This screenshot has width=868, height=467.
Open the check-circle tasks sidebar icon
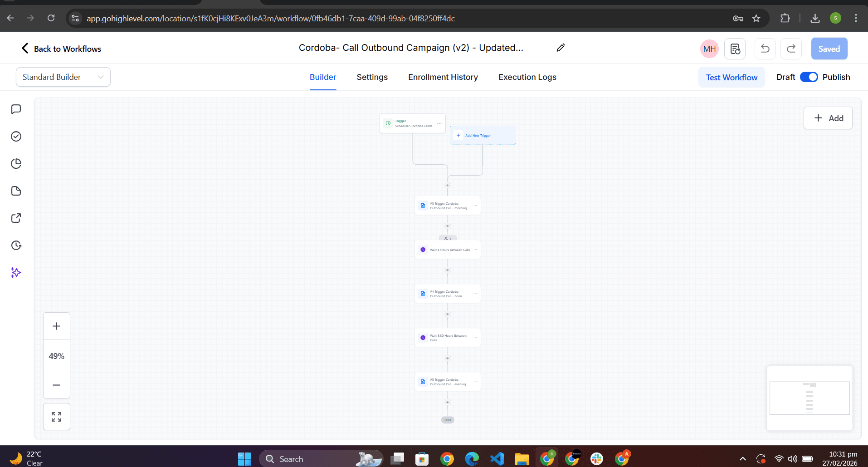16,137
